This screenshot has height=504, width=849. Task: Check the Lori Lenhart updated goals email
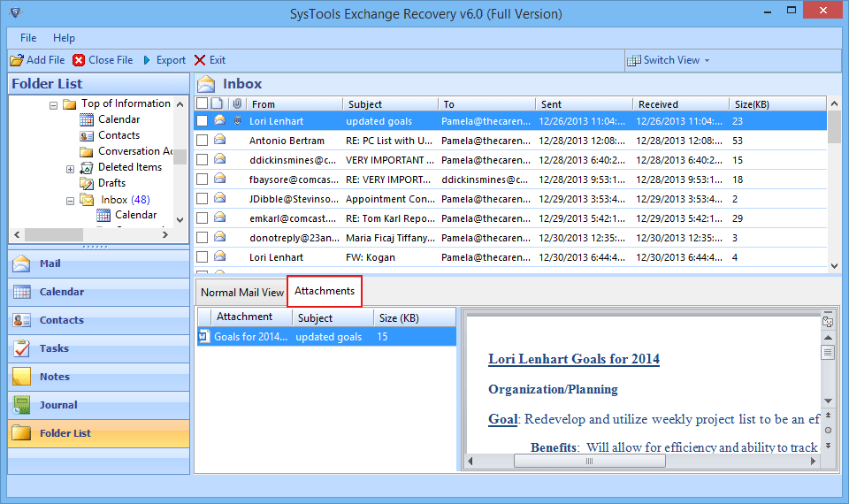(x=202, y=121)
